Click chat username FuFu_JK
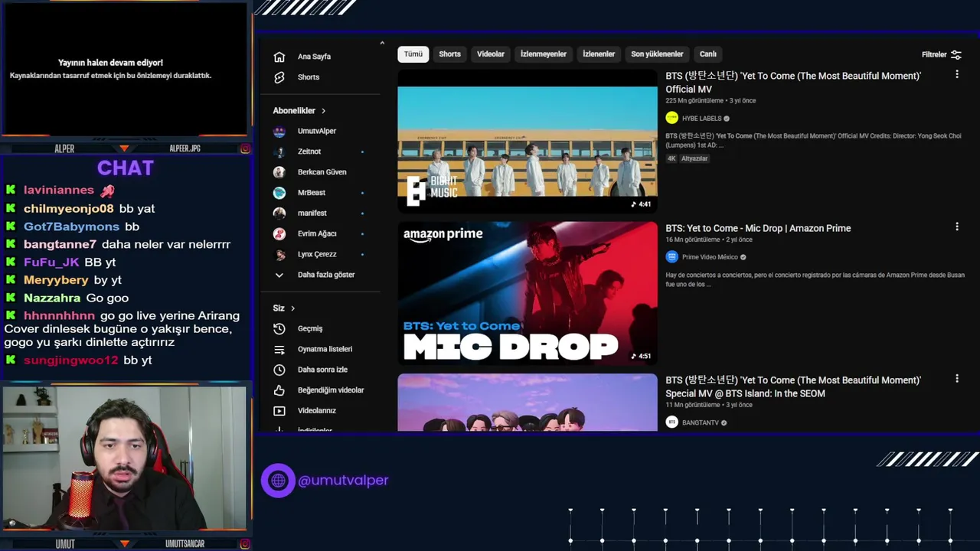The height and width of the screenshot is (551, 980). (51, 262)
